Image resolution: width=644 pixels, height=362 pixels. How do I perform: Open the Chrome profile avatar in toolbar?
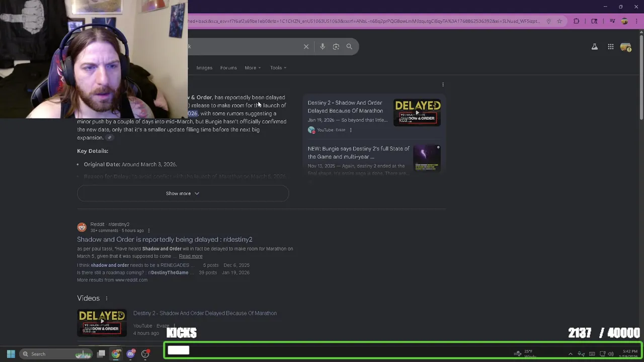(x=624, y=21)
